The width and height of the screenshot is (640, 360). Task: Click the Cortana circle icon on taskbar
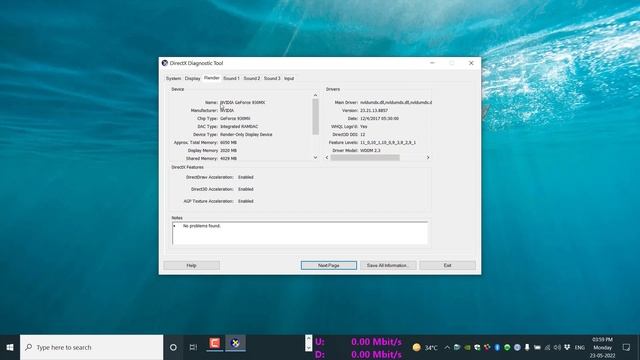tap(173, 347)
